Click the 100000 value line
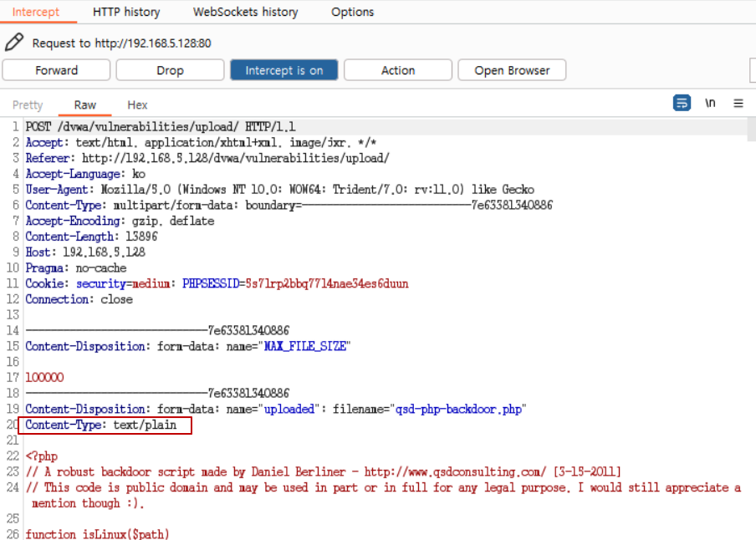Screen dimensions: 756x540 (x=44, y=378)
